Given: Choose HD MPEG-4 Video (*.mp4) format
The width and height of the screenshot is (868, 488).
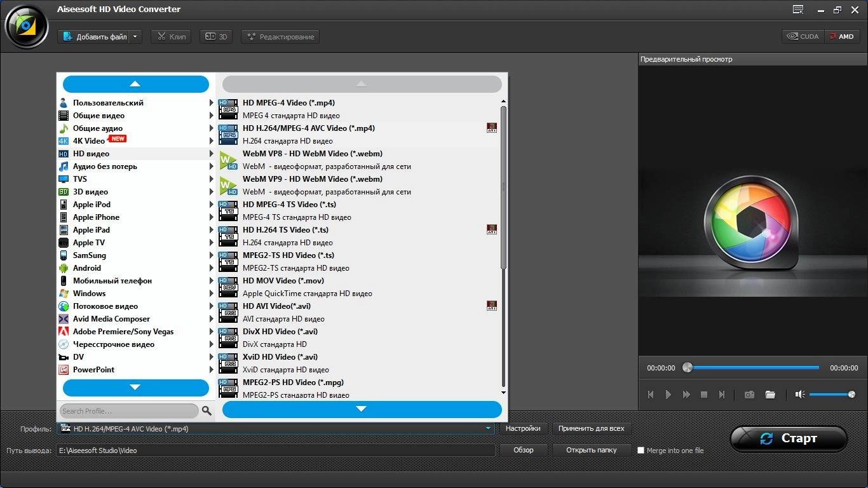Looking at the screenshot, I should [358, 109].
